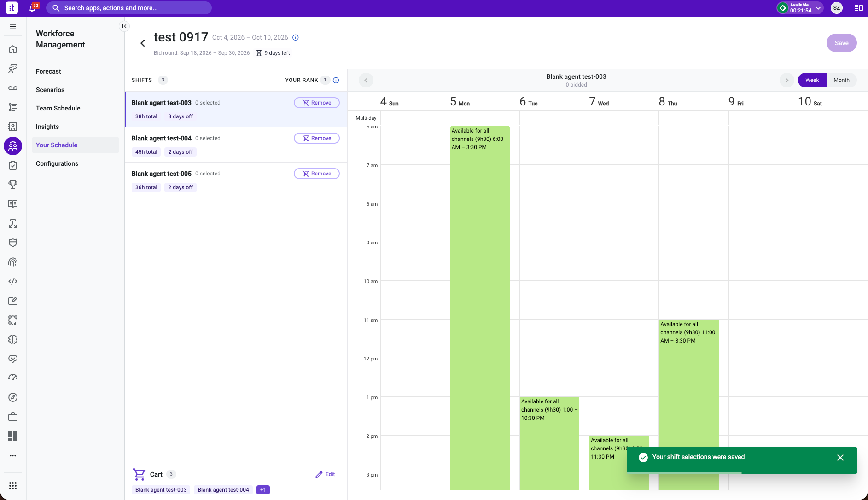
Task: Select the Monday 6:00 AM shift block
Action: pyautogui.click(x=480, y=308)
